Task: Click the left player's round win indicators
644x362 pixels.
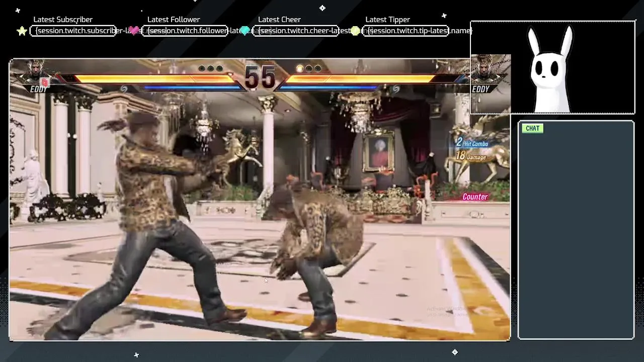Action: (211, 68)
